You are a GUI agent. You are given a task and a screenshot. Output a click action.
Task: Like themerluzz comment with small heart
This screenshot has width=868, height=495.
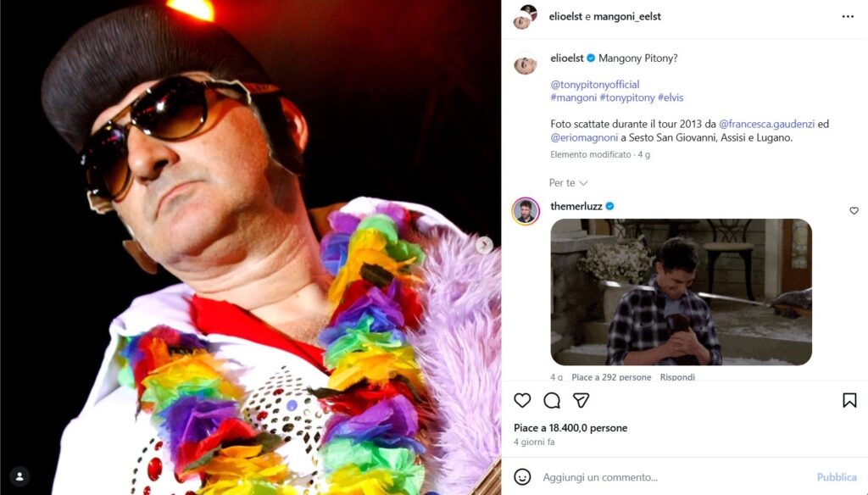[x=854, y=211]
